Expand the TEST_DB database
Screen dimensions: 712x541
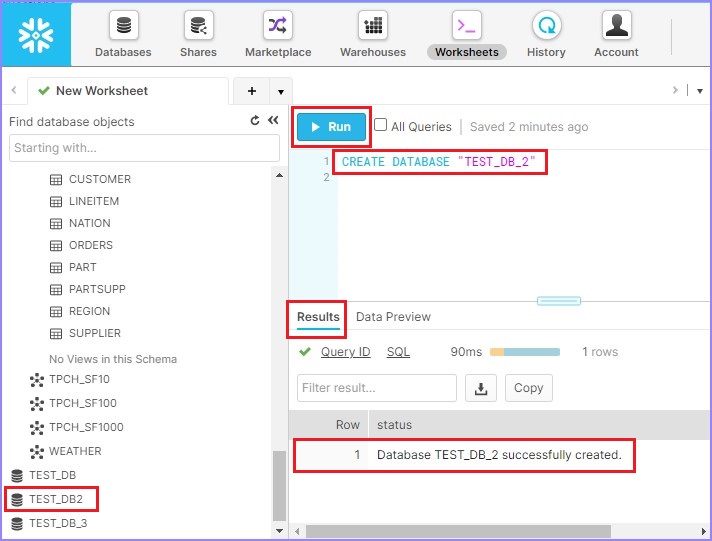click(x=43, y=476)
